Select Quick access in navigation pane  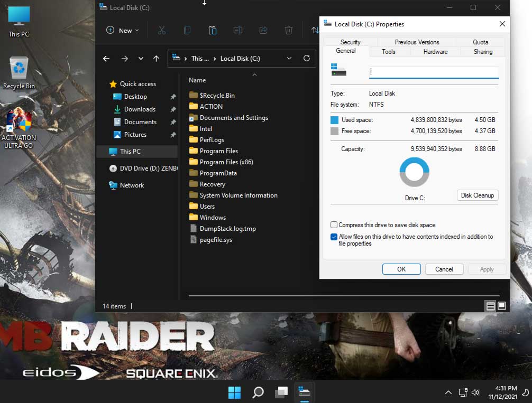pos(137,84)
